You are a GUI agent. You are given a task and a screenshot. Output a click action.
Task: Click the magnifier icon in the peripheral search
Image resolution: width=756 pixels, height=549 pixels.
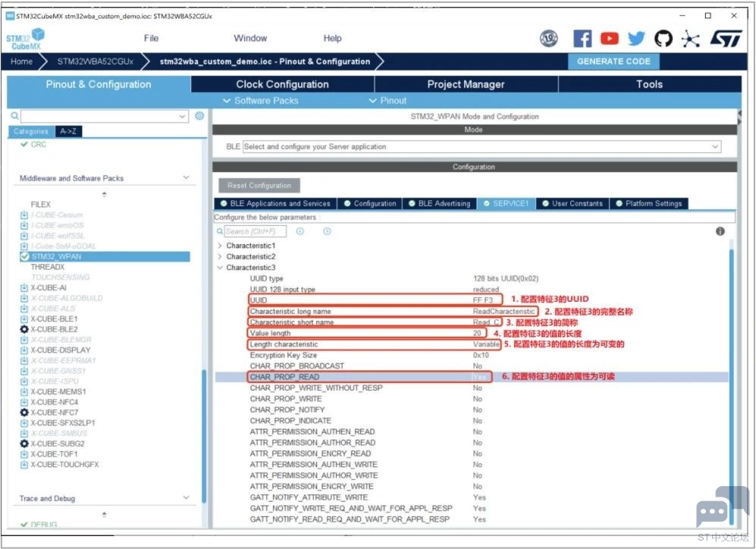[x=15, y=116]
